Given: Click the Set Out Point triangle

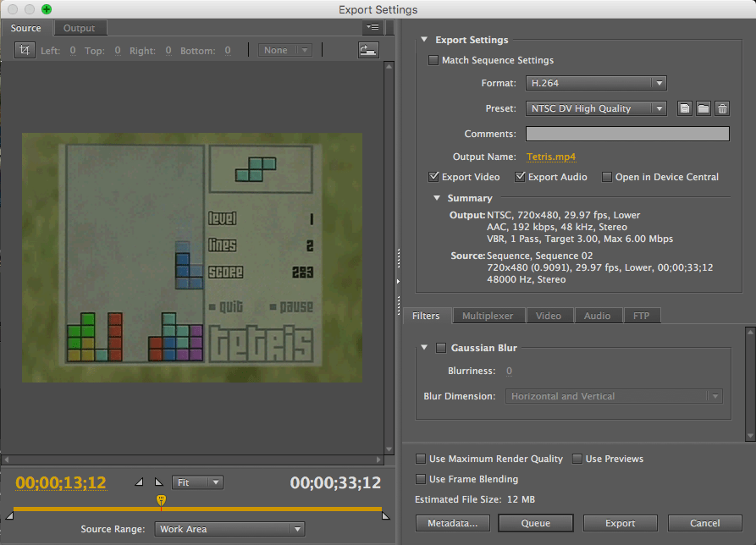Looking at the screenshot, I should tap(158, 482).
